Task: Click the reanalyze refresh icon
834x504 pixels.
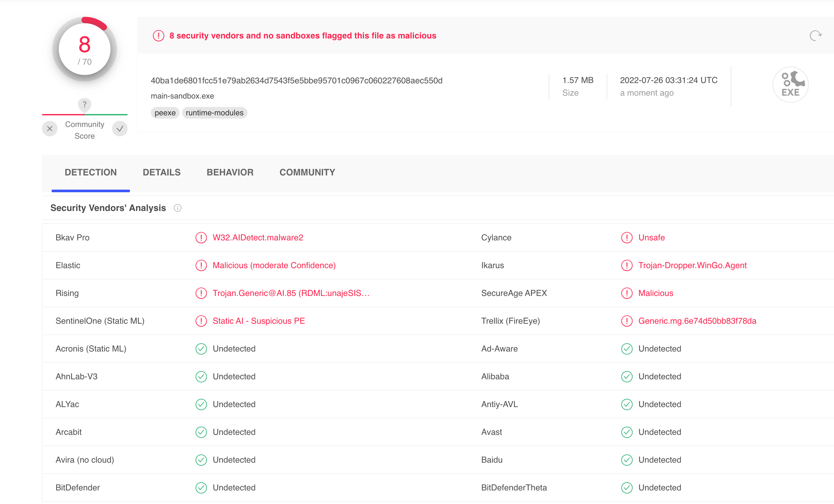Action: 815,36
